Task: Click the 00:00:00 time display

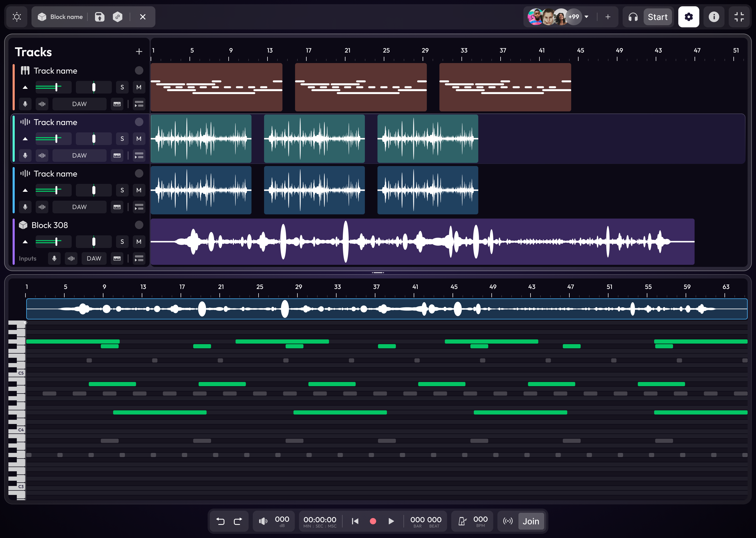Action: coord(320,520)
